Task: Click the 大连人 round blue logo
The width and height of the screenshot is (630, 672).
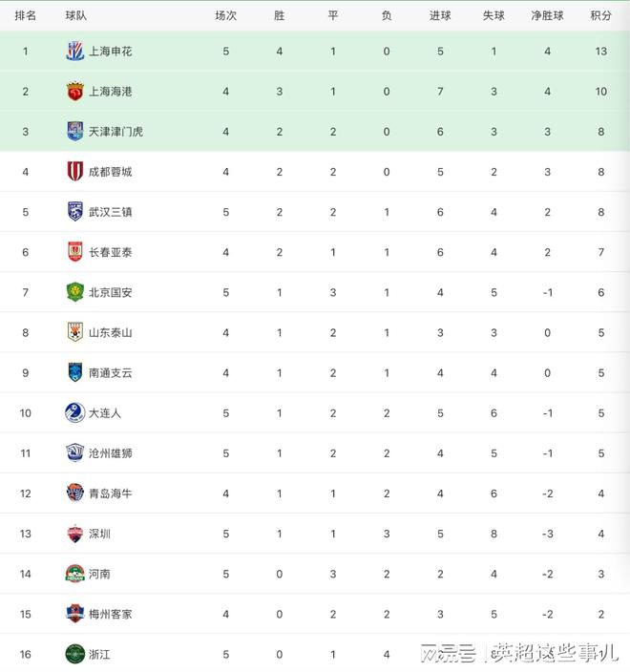Action: [x=75, y=412]
